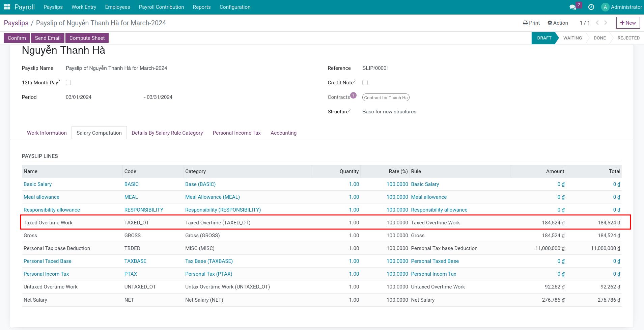
Task: Click the period end date 03/31/2024
Action: pos(160,97)
